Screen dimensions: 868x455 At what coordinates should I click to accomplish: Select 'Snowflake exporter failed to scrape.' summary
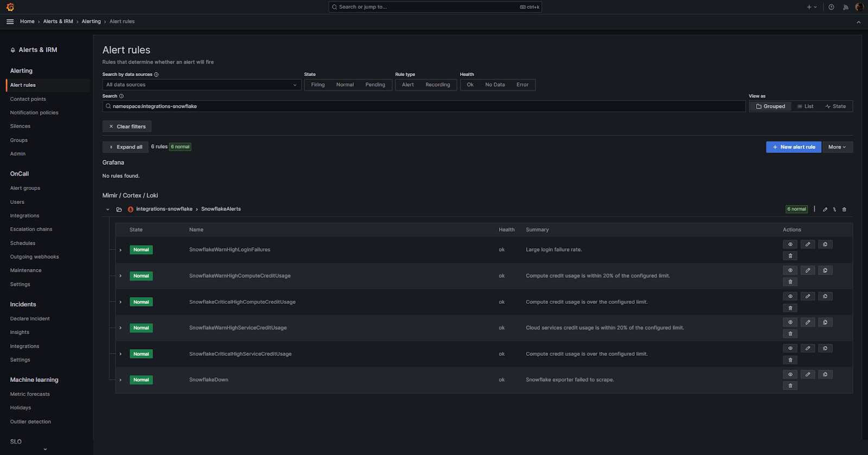pyautogui.click(x=570, y=380)
